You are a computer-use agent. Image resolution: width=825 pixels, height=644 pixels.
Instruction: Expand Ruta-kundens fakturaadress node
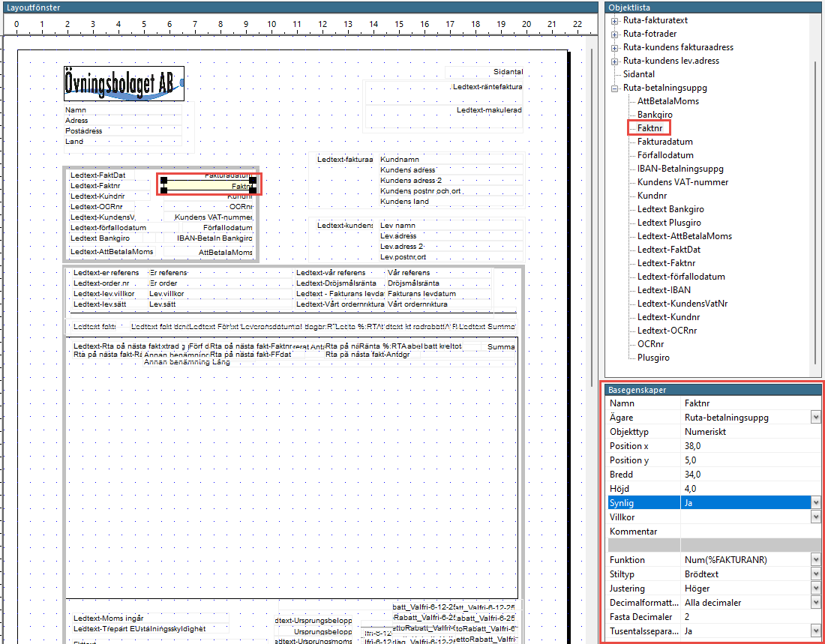pyautogui.click(x=615, y=47)
